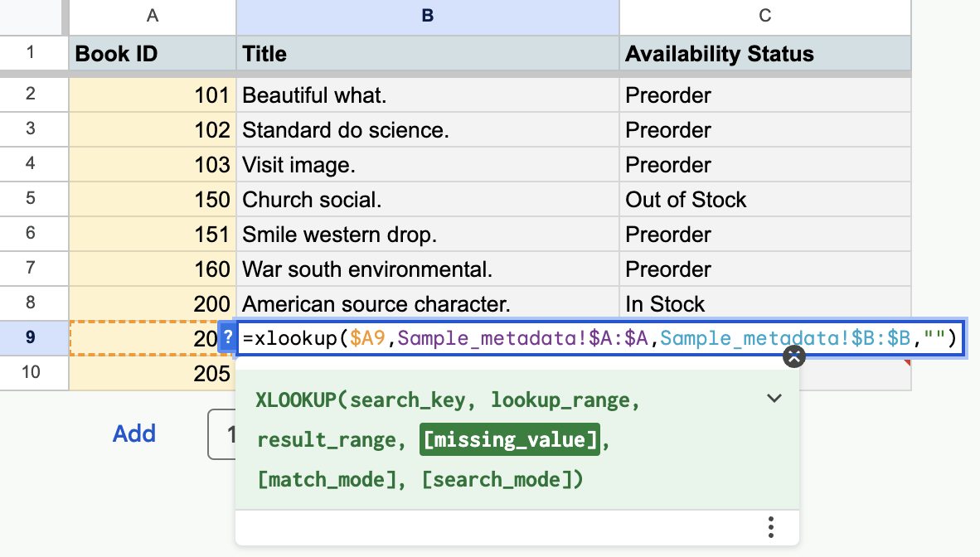The width and height of the screenshot is (980, 557).
Task: Click the formula help question mark icon
Action: click(227, 338)
